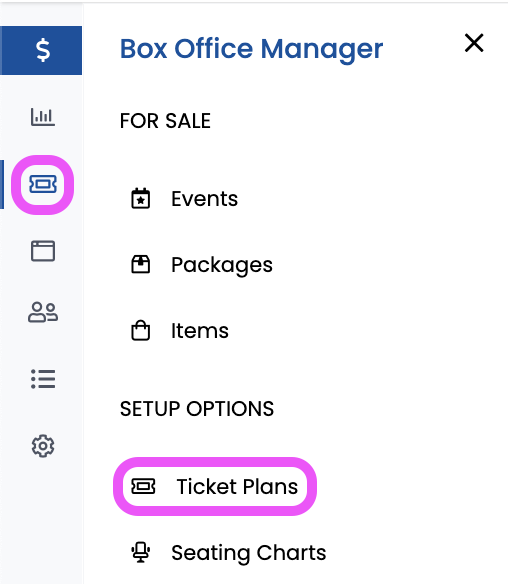
Task: Open the browser window sidebar icon
Action: (43, 251)
